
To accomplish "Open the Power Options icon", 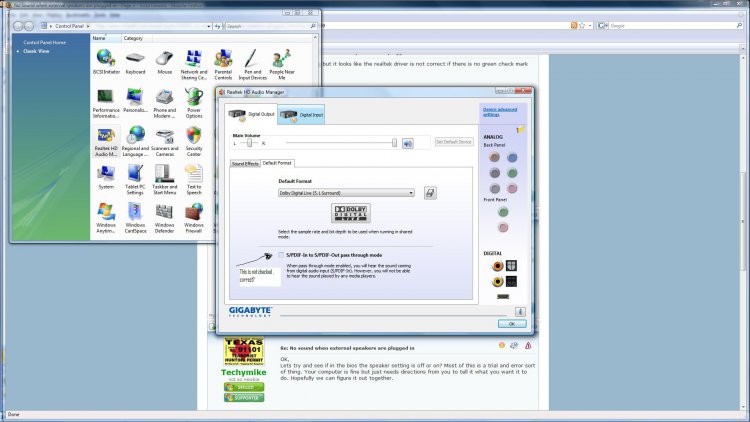I will click(194, 103).
